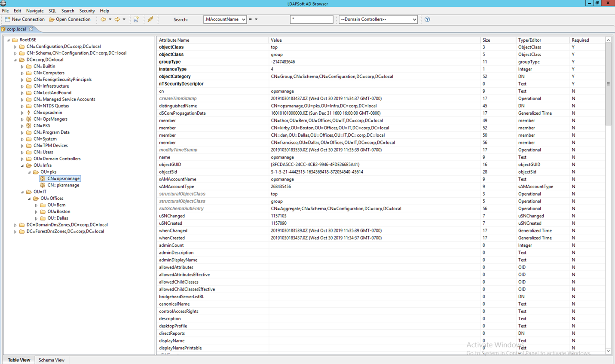Open the forward history dropdown arrow
The width and height of the screenshot is (615, 364).
(x=124, y=19)
